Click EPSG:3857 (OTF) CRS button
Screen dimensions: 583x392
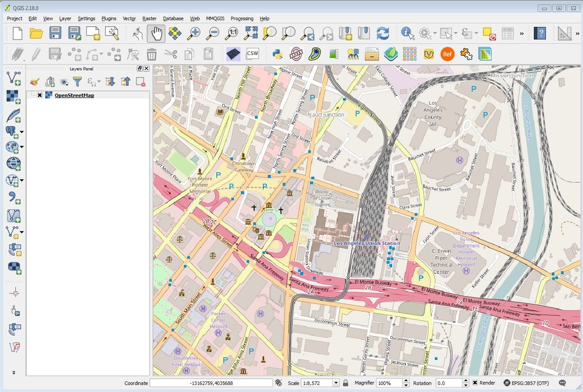coord(526,383)
